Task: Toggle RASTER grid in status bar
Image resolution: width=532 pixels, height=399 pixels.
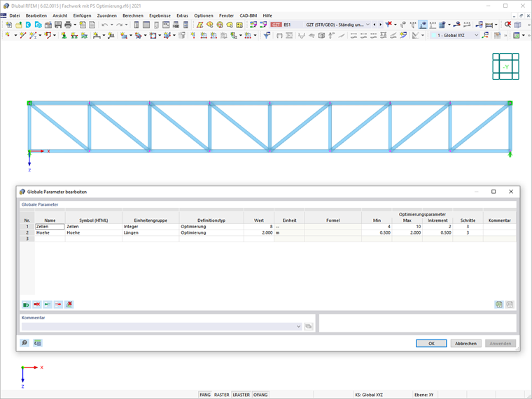Action: click(222, 395)
